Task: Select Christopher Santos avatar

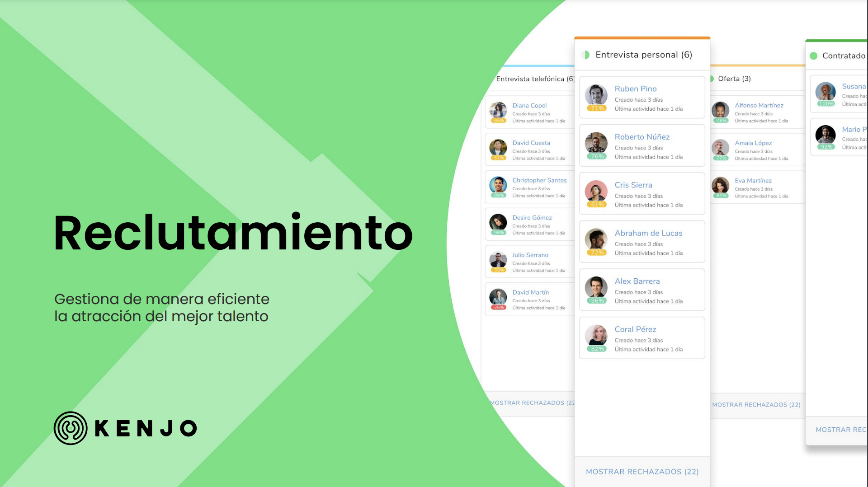Action: [x=498, y=185]
